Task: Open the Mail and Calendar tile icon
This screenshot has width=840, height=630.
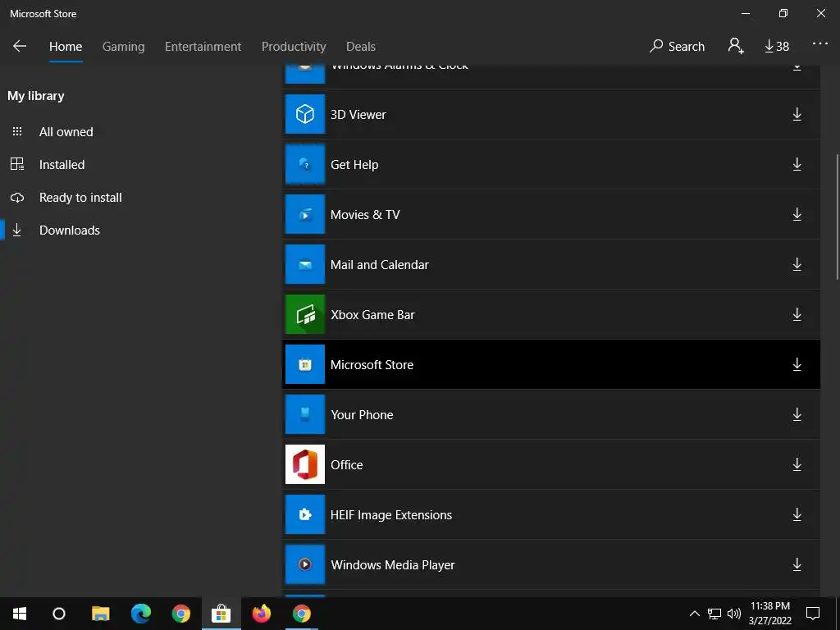Action: pos(305,264)
